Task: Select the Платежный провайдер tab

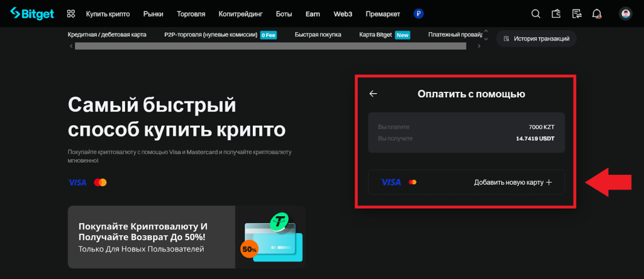Action: click(x=454, y=35)
